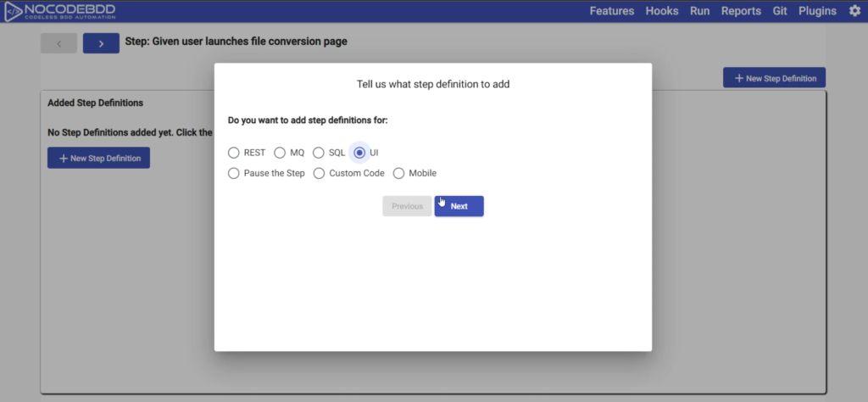
Task: Choose the SQL step definition option
Action: 319,153
